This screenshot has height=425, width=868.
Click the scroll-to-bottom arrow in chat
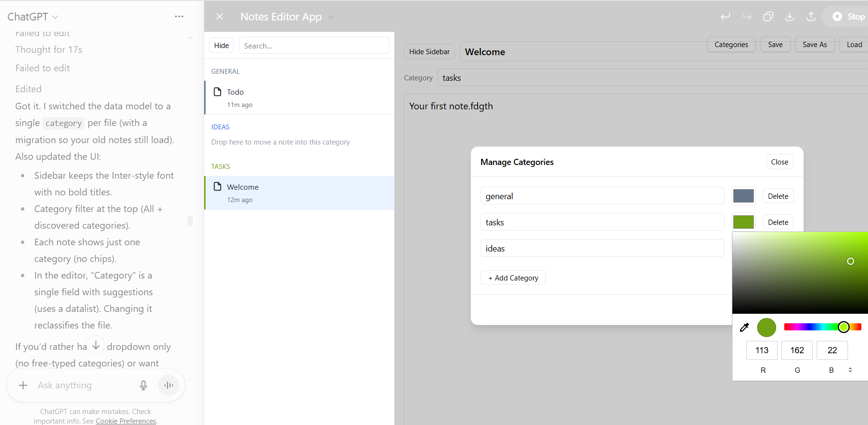tap(96, 345)
